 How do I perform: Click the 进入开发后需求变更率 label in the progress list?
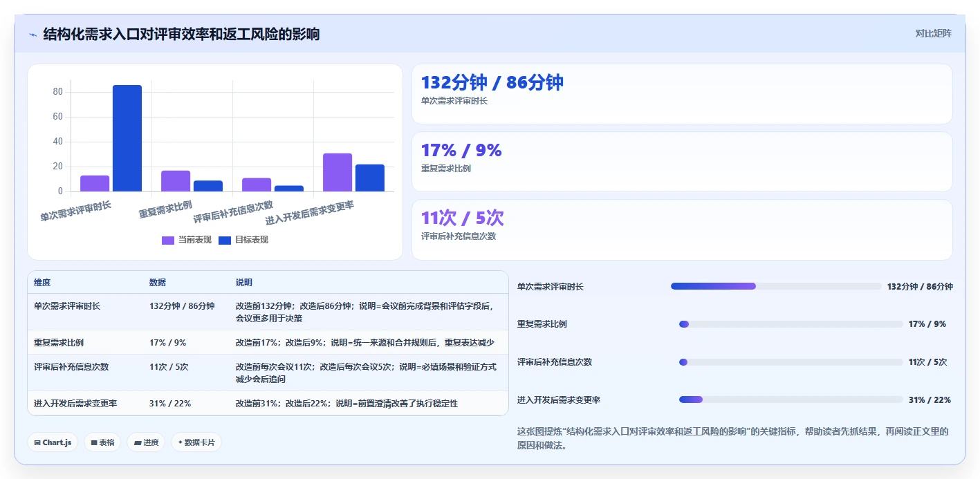[x=559, y=400]
